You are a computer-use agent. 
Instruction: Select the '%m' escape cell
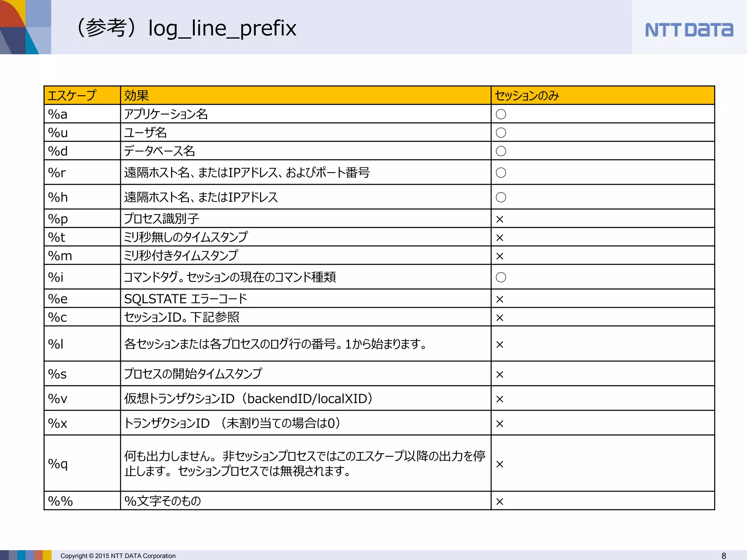[82, 256]
